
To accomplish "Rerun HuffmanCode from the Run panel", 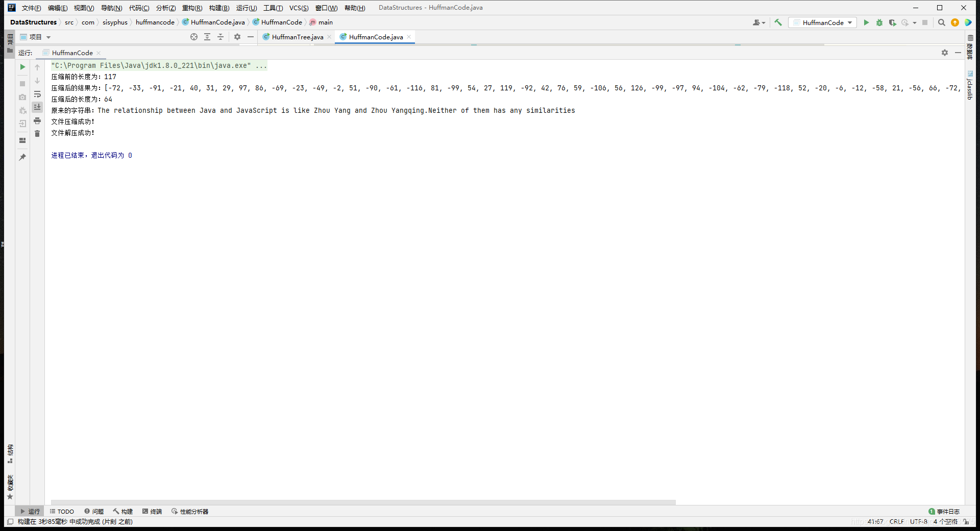I will pyautogui.click(x=22, y=67).
